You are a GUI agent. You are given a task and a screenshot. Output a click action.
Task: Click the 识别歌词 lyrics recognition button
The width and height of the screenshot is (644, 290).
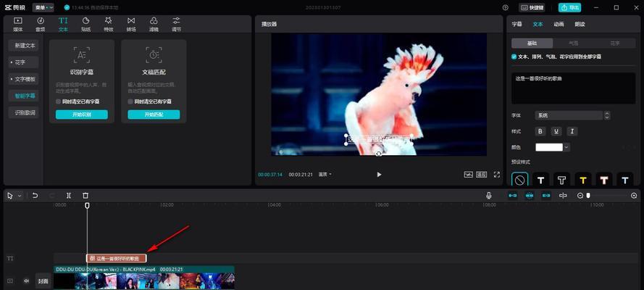coord(24,112)
